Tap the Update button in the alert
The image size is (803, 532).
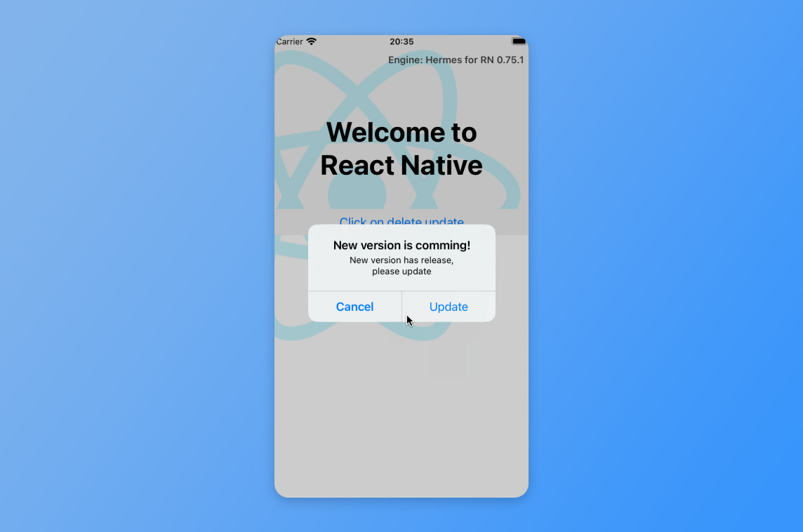click(449, 307)
